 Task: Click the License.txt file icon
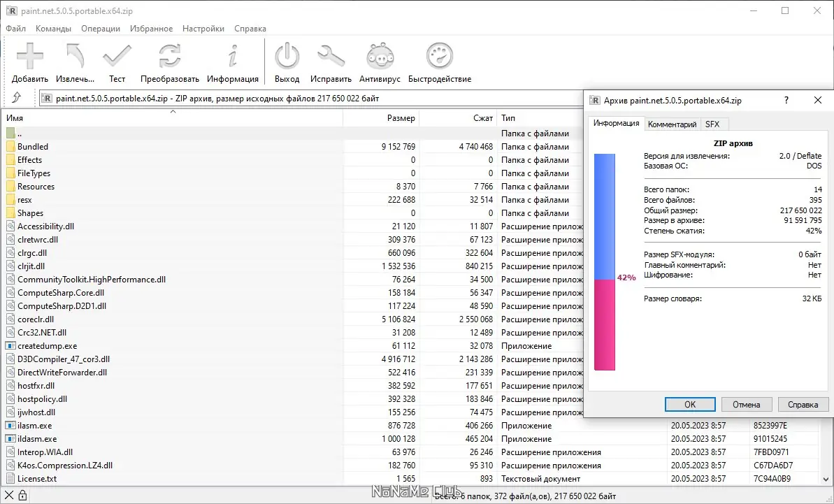tap(10, 479)
